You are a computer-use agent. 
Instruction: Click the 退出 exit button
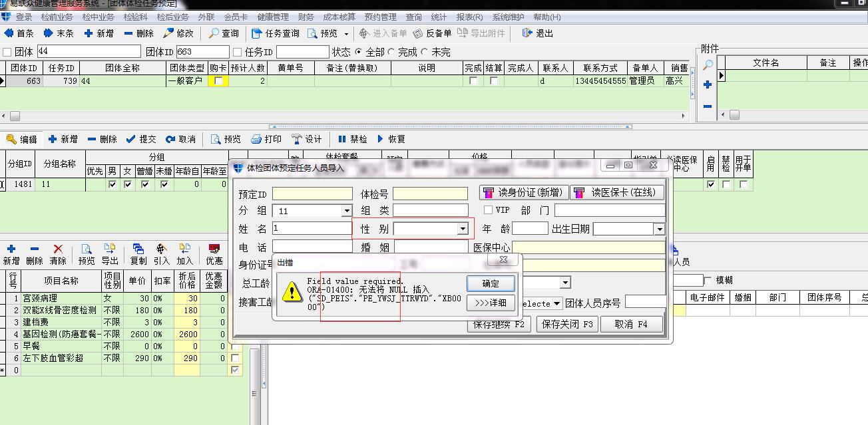tap(538, 33)
